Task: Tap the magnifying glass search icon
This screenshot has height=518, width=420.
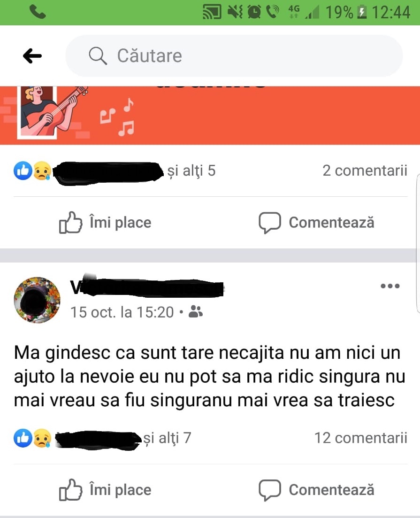Action: pos(98,55)
